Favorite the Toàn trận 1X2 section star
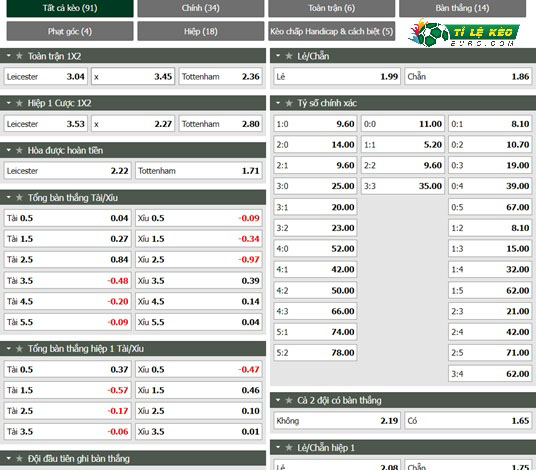 point(19,56)
